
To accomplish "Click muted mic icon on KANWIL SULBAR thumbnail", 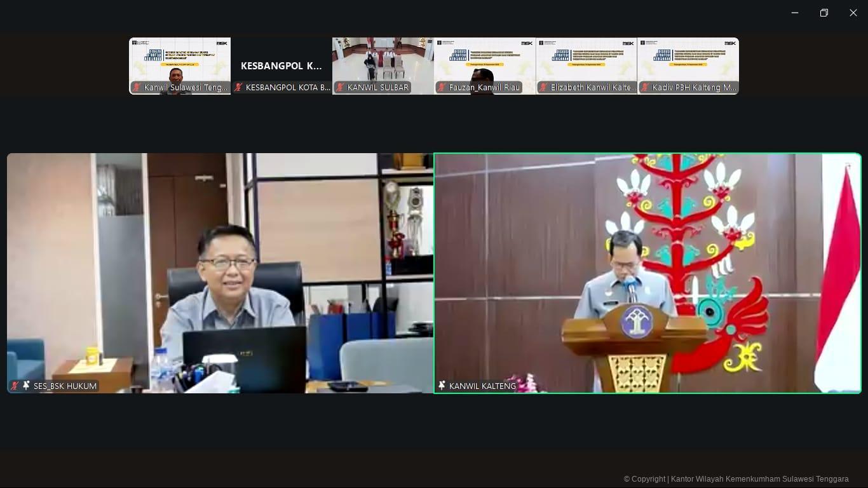I will (340, 88).
